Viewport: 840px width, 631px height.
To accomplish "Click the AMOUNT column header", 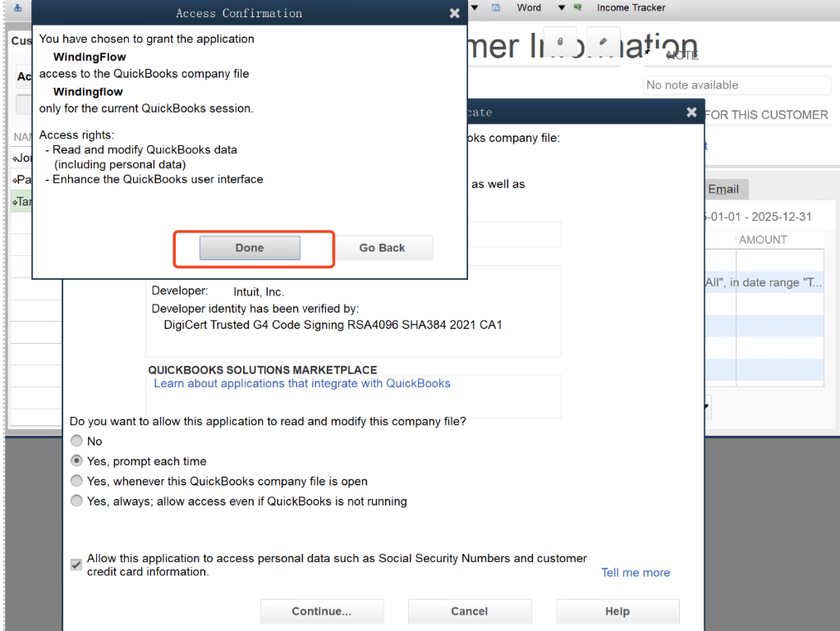I will (x=763, y=240).
